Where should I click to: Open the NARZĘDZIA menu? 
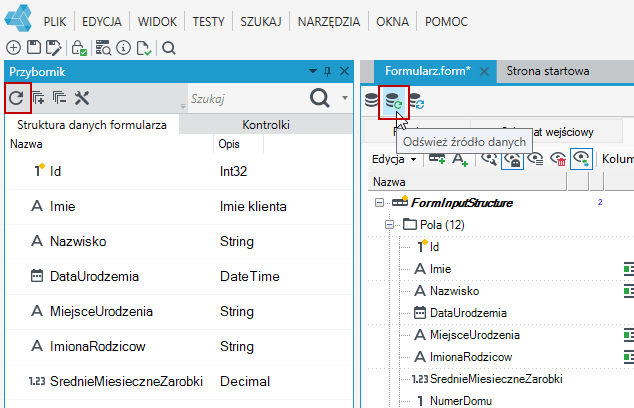coord(329,21)
